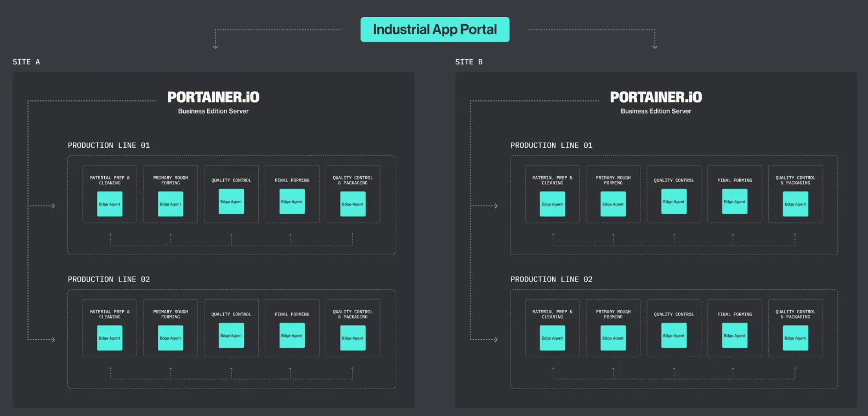This screenshot has height=416, width=868.
Task: Select Site A Line 02 Primary Rough Forming Edge Agent
Action: coord(171,338)
